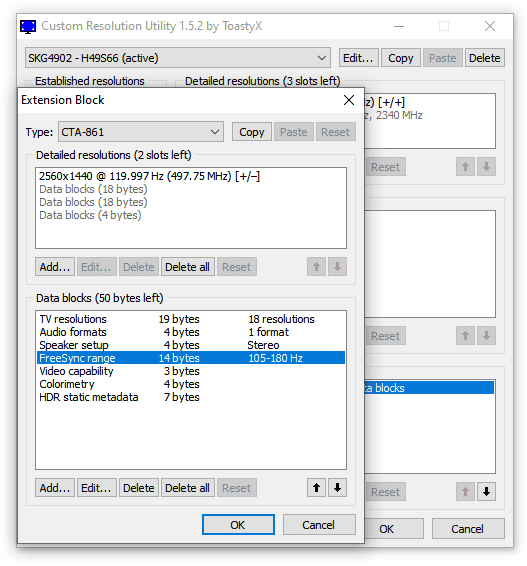The height and width of the screenshot is (566, 527).
Task: Click the highlighted data blocks row in the main window
Action: [429, 388]
